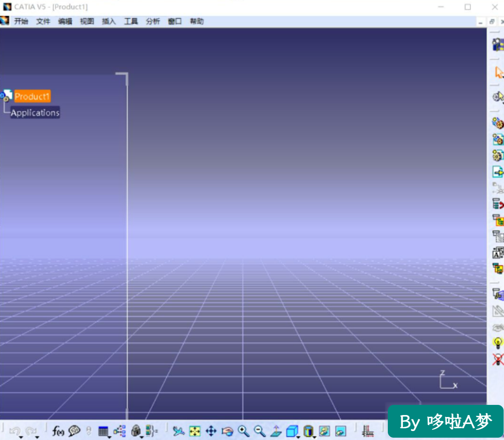Image resolution: width=504 pixels, height=440 pixels.
Task: Select the Applications tree node
Action: (35, 113)
